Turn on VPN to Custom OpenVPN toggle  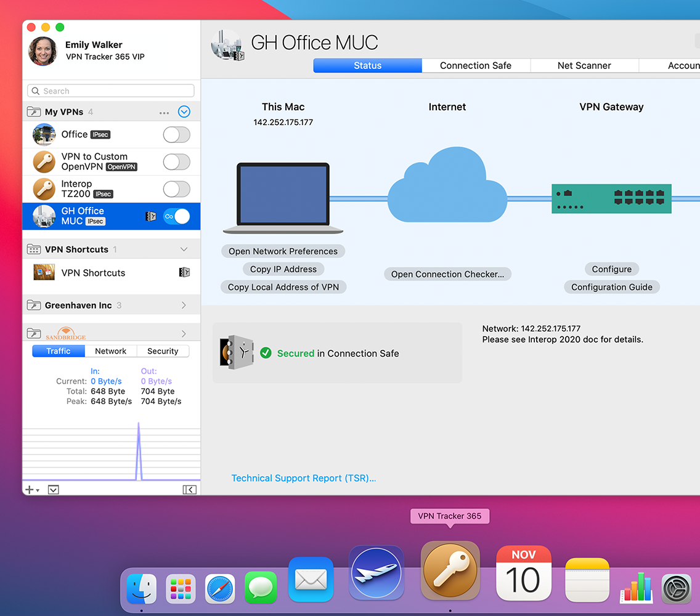coord(176,162)
